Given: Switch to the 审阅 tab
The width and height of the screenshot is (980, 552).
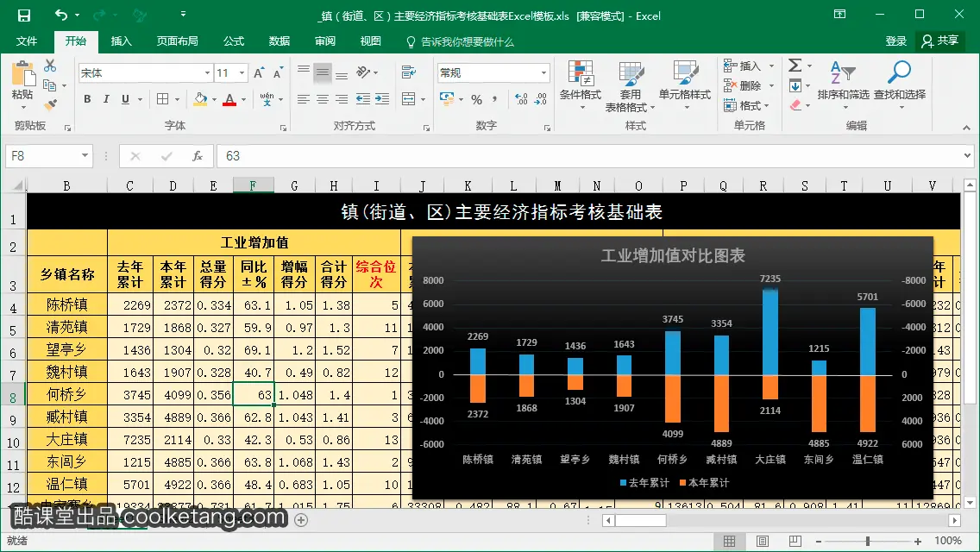Looking at the screenshot, I should pos(325,41).
